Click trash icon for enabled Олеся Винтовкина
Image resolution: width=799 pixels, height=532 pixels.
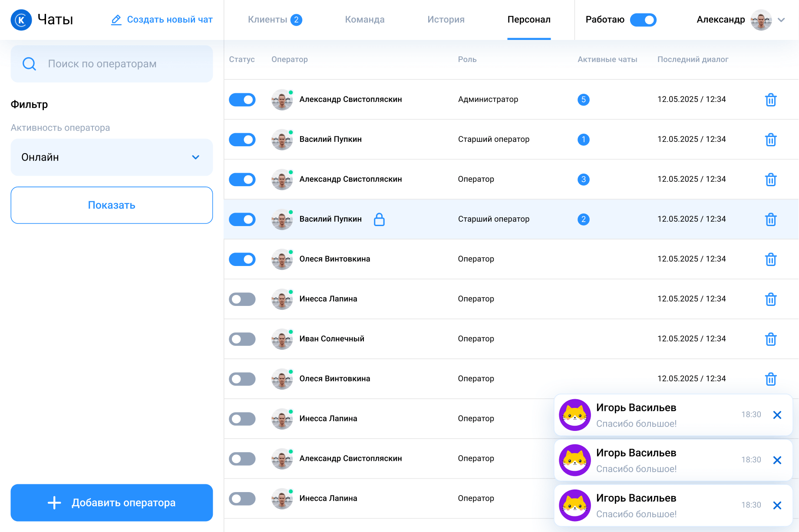(771, 259)
